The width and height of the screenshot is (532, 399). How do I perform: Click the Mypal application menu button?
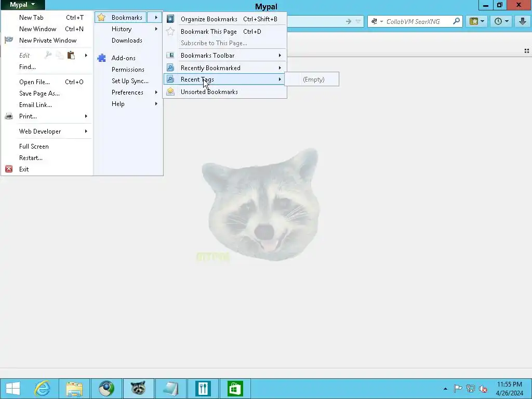(x=22, y=5)
